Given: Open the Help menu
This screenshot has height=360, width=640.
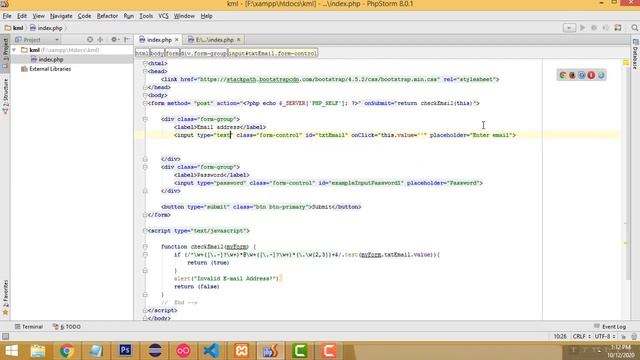Looking at the screenshot, I should tap(206, 16).
